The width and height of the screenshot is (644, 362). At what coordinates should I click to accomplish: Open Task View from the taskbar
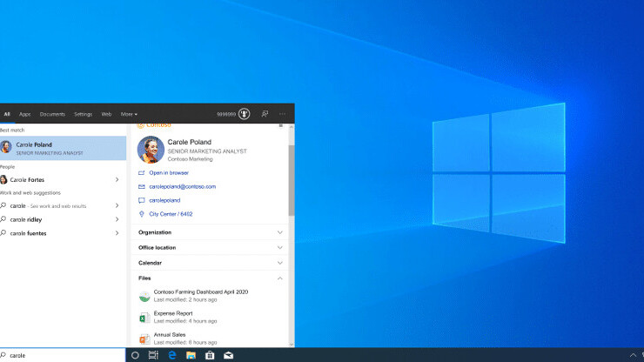(x=153, y=355)
